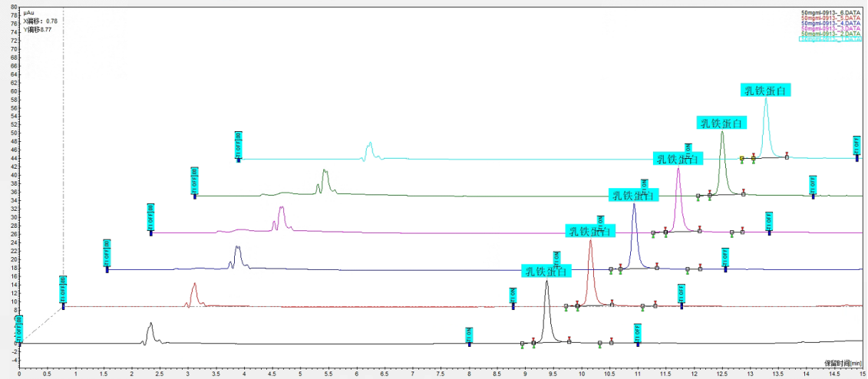
Task: Click the red trace peak near 10.2 minutes
Action: pyautogui.click(x=590, y=242)
